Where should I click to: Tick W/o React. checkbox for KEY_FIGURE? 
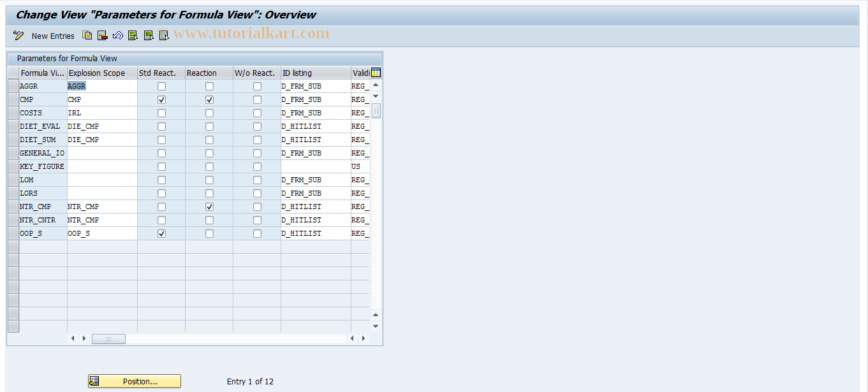click(x=257, y=166)
